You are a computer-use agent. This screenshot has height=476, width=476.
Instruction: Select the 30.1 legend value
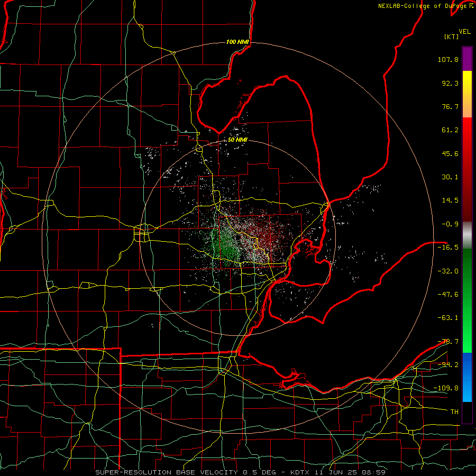(x=450, y=177)
